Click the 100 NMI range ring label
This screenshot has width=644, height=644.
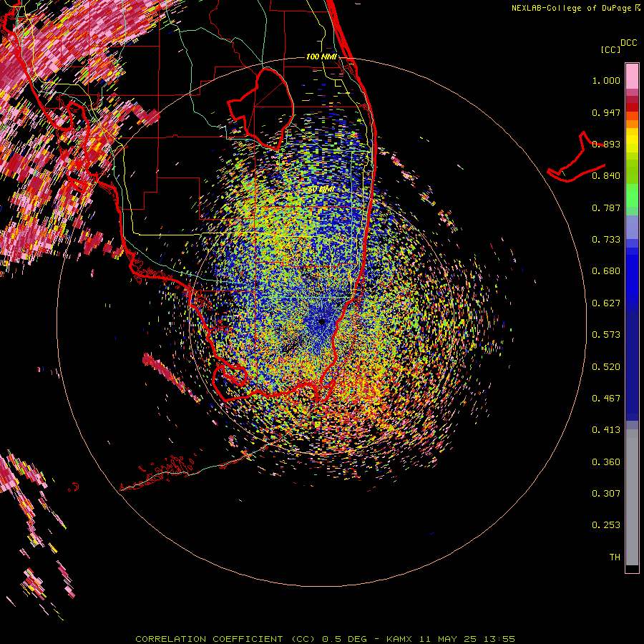coord(321,57)
